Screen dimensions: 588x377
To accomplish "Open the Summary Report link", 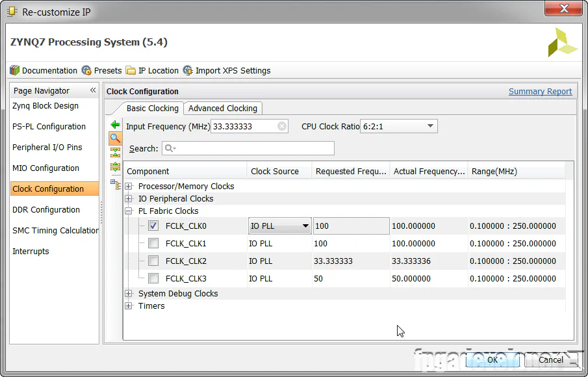I will [x=540, y=91].
